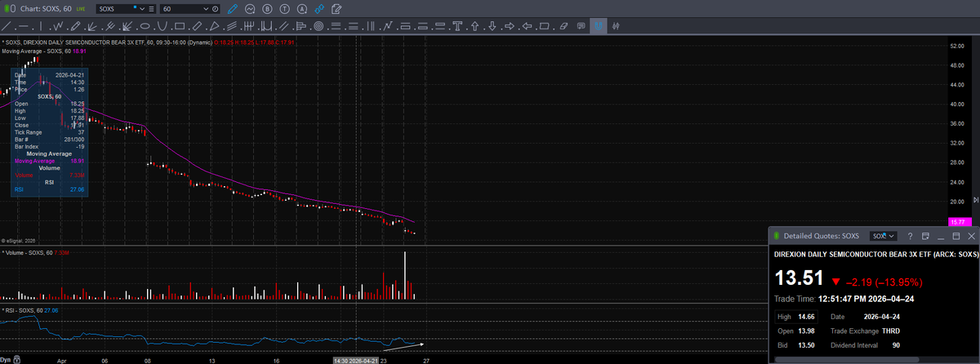The width and height of the screenshot is (980, 364).
Task: Click the small triangle at price axis edge
Action: 976,199
